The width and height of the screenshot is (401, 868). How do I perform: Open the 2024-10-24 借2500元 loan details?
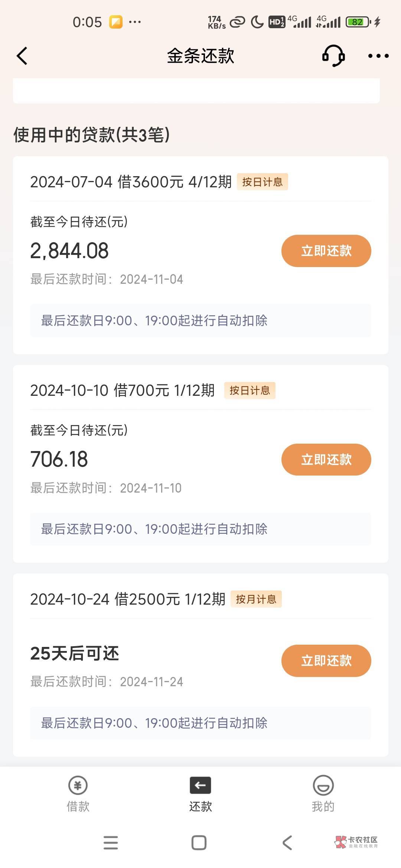coord(128,599)
